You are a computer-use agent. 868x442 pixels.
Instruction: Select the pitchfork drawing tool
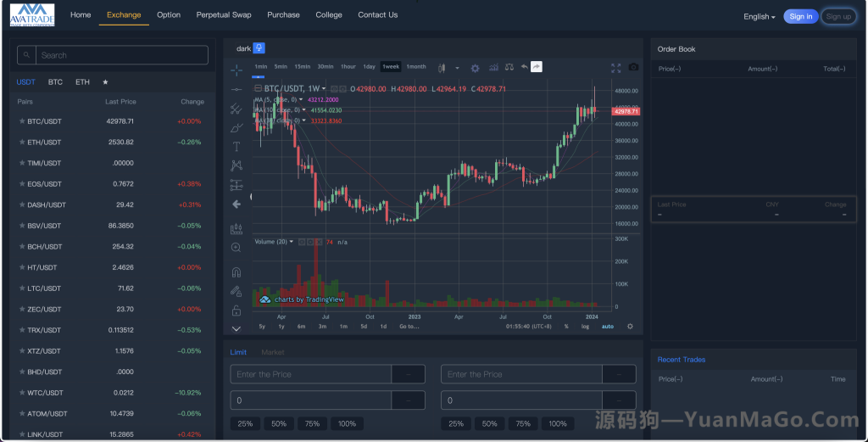[236, 109]
